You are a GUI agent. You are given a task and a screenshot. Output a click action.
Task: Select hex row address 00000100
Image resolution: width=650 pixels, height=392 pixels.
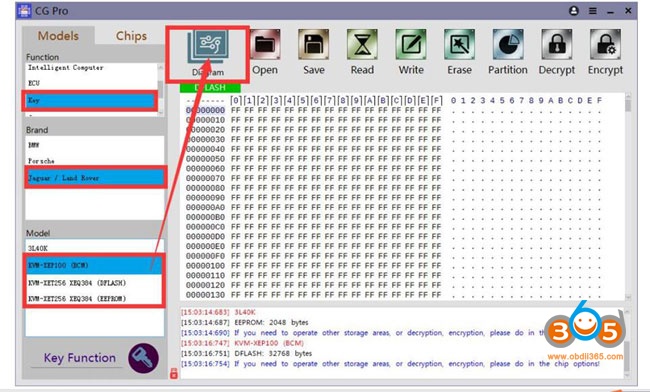[x=205, y=266]
